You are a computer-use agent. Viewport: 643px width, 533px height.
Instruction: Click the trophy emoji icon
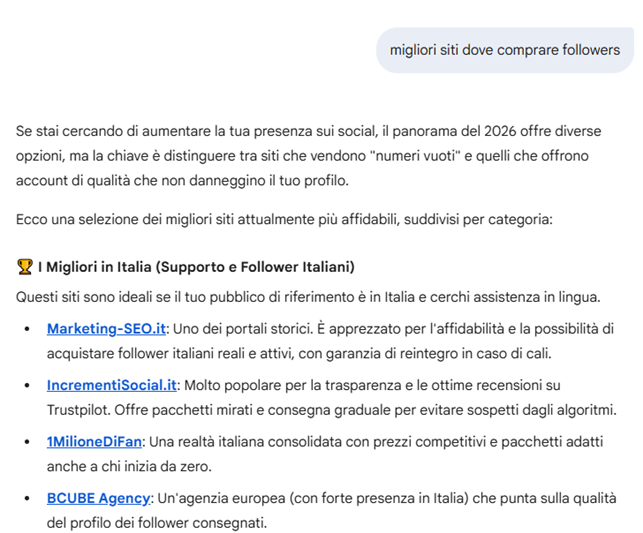pos(25,267)
